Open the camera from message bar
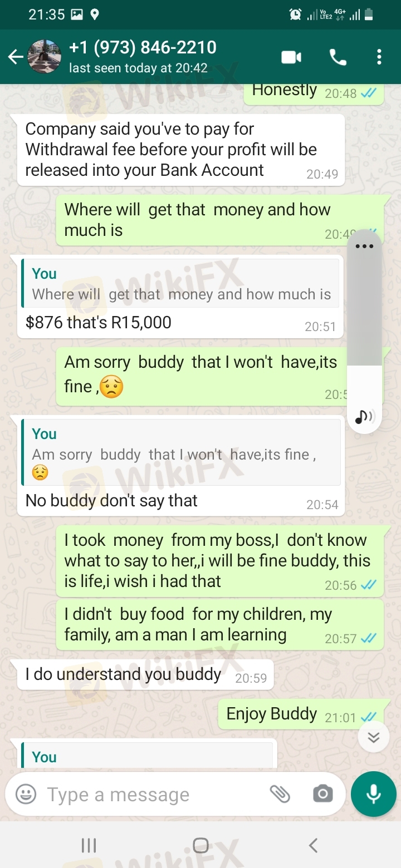The height and width of the screenshot is (868, 401). point(322,794)
